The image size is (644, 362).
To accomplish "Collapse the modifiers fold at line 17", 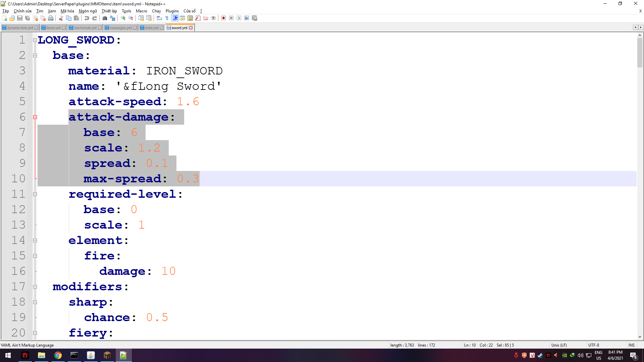I will pyautogui.click(x=35, y=287).
